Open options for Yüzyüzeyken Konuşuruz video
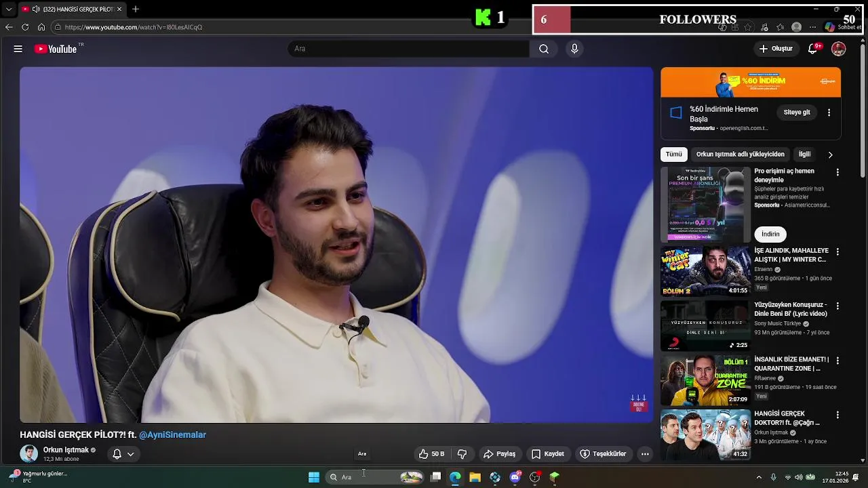The width and height of the screenshot is (868, 488). pos(837,306)
